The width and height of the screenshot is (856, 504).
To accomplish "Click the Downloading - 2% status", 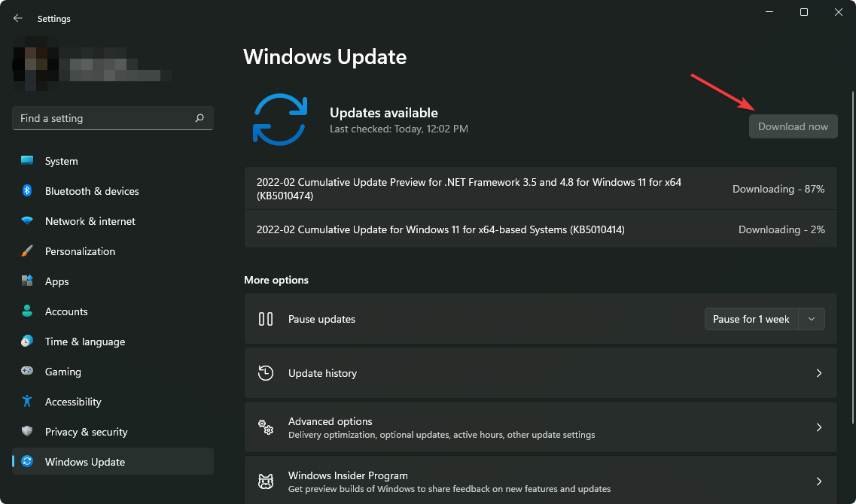I will tap(781, 229).
